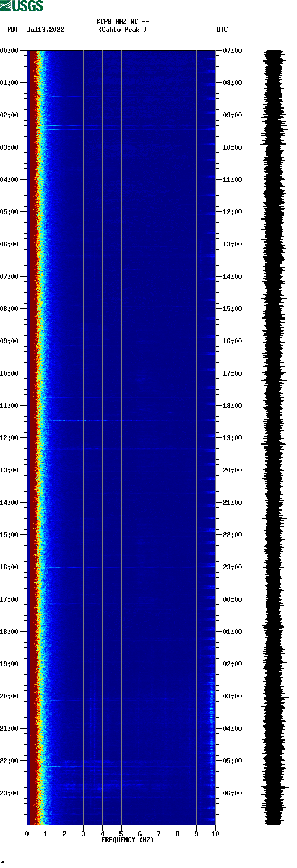Viewport: 297px width, 868px height.
Task: Click the 03:00 UTC time label
Action: coord(232,696)
